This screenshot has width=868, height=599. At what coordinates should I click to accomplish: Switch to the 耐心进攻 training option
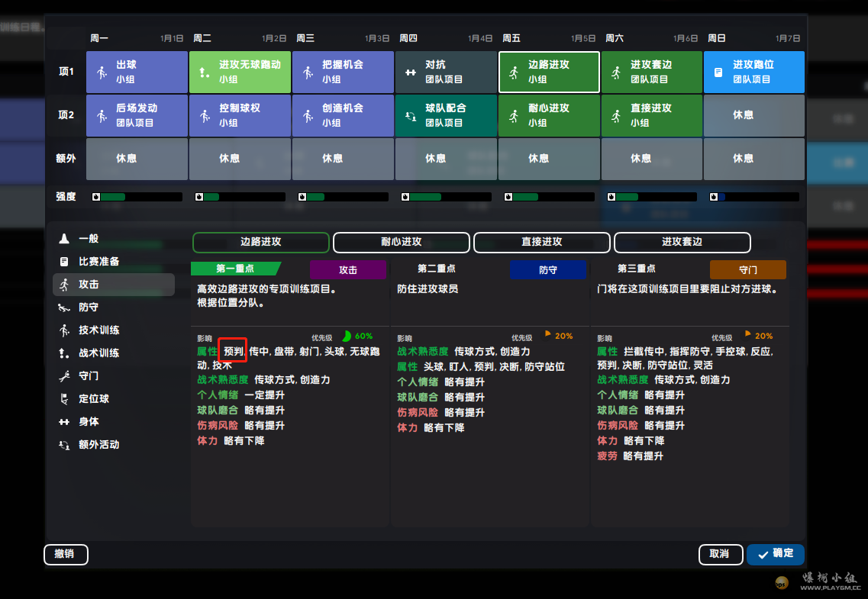402,242
